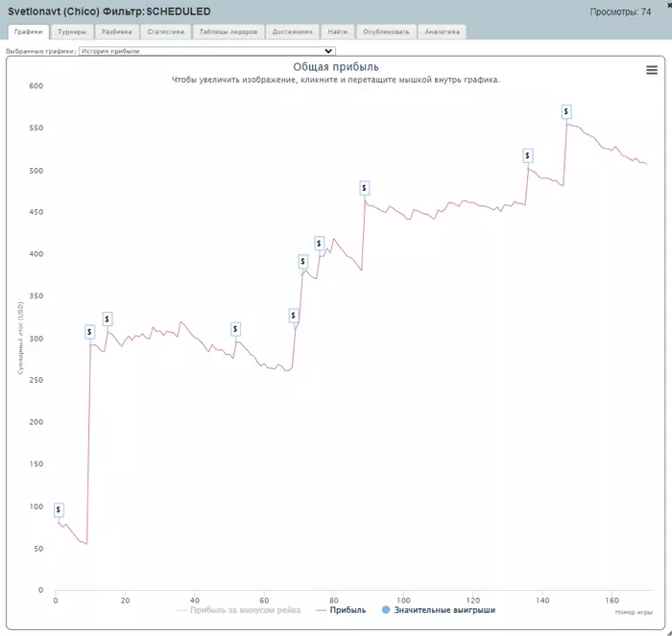This screenshot has width=672, height=636.
Task: Click the $ marker near game 89
Action: point(364,188)
